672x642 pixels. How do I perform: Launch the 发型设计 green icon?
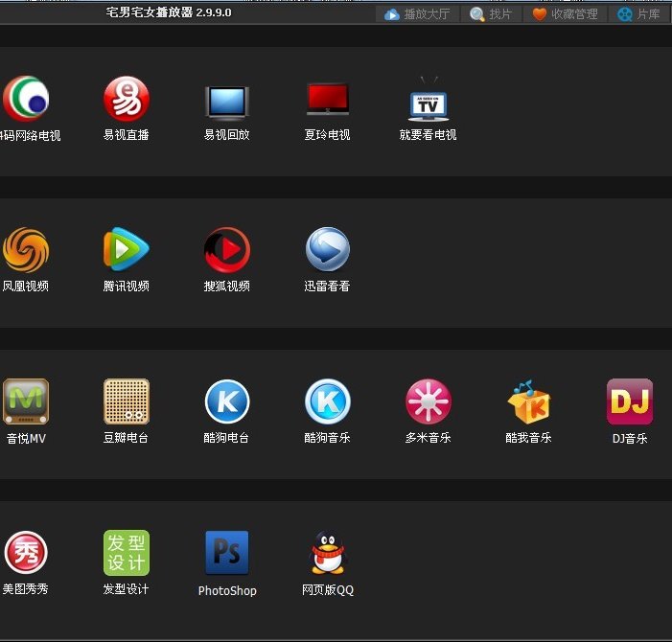pyautogui.click(x=127, y=553)
